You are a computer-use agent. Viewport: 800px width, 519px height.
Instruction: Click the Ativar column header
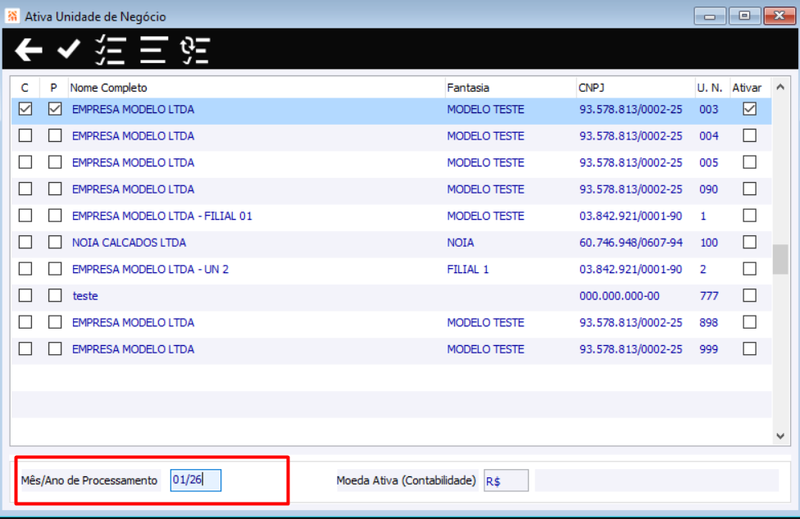tap(750, 88)
